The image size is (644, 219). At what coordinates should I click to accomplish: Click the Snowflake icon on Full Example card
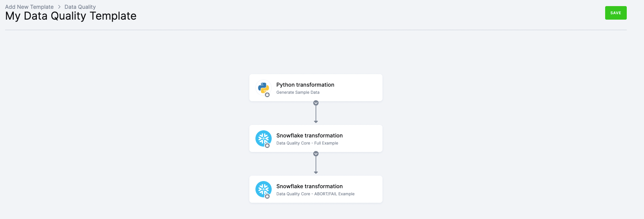coord(263,138)
